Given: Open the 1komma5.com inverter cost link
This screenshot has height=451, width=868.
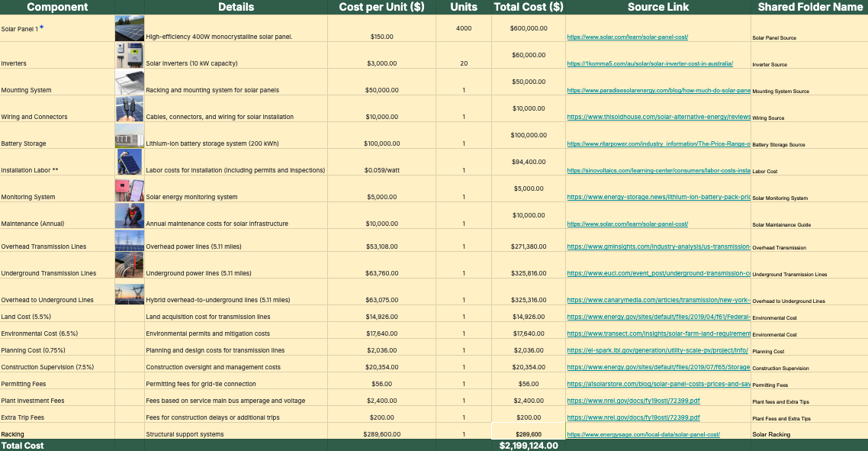Looking at the screenshot, I should tap(650, 63).
